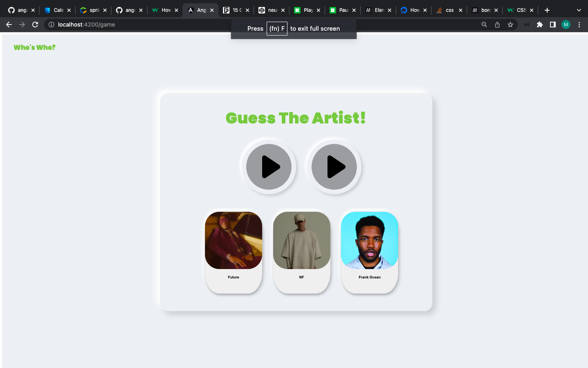Close the last CSS tab
Screen dimensions: 588x368
(532, 10)
